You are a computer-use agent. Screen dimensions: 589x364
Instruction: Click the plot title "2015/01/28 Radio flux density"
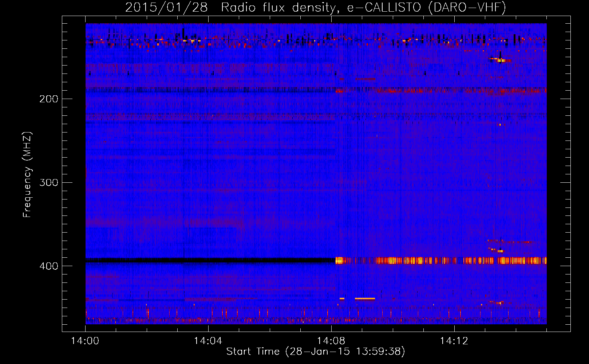(x=230, y=7)
